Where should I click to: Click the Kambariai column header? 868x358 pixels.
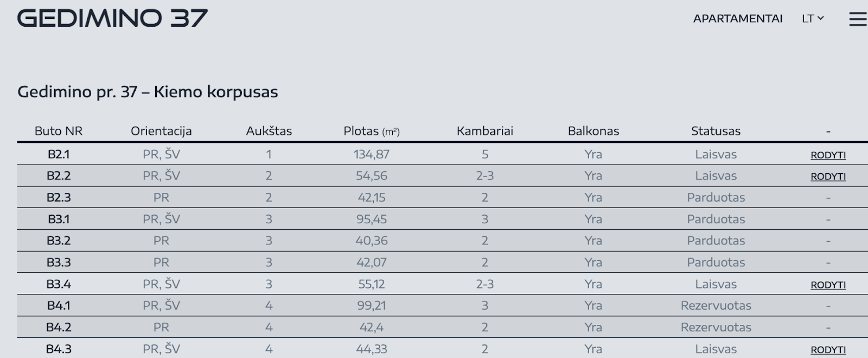[x=485, y=131]
